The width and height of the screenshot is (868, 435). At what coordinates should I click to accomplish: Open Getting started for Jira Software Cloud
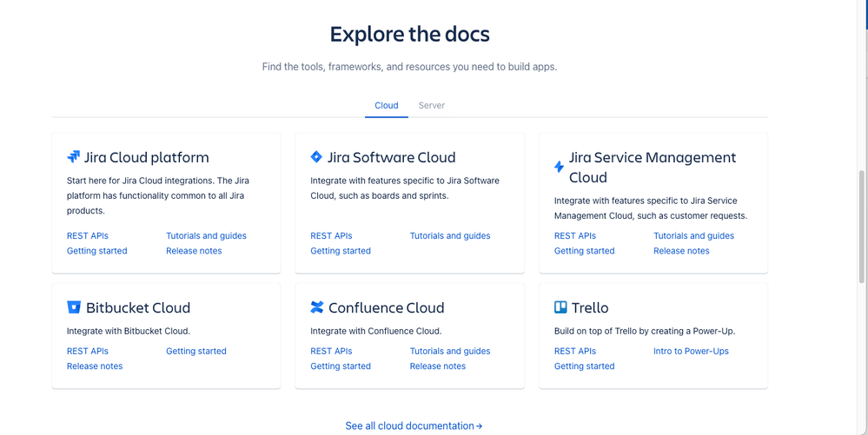[341, 251]
